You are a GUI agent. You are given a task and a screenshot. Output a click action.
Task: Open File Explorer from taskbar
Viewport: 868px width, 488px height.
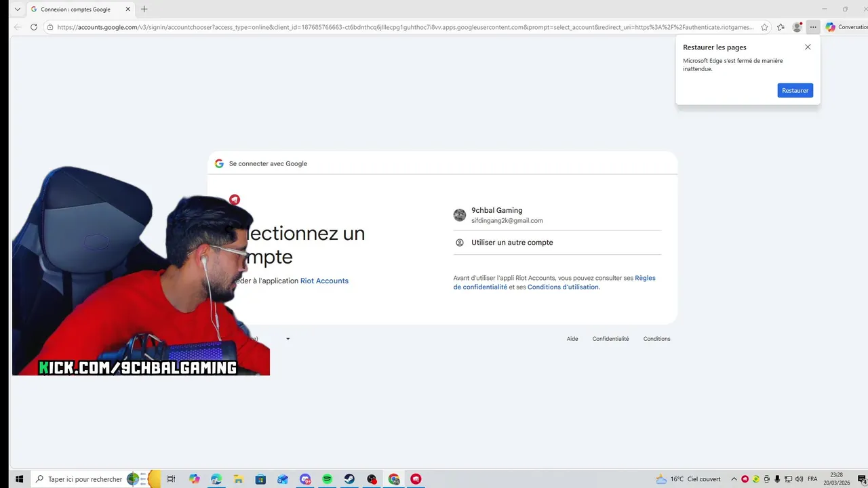pyautogui.click(x=239, y=479)
